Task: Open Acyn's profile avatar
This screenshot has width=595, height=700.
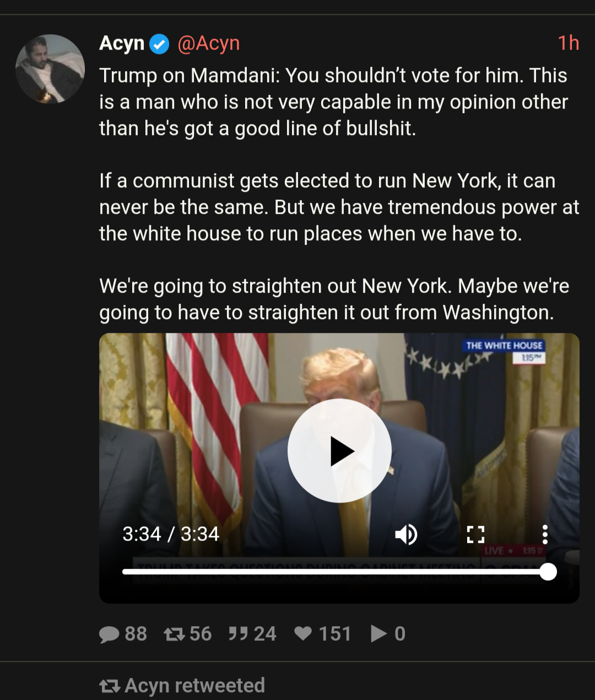Action: point(50,69)
